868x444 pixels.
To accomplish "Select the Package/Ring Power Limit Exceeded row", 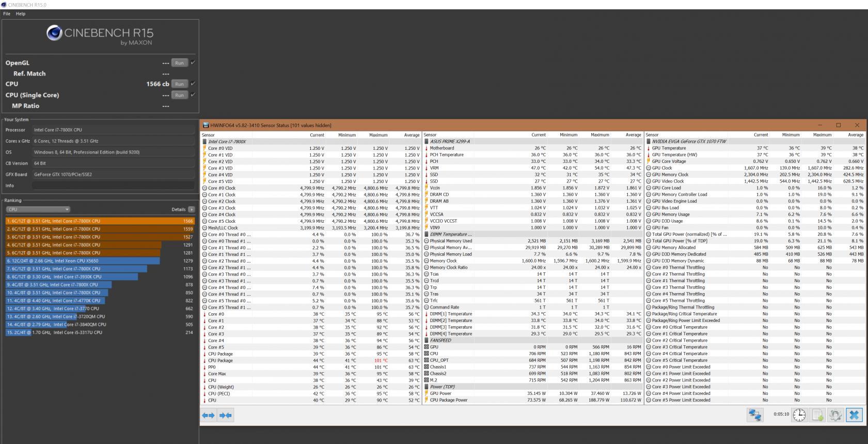I will click(755, 320).
